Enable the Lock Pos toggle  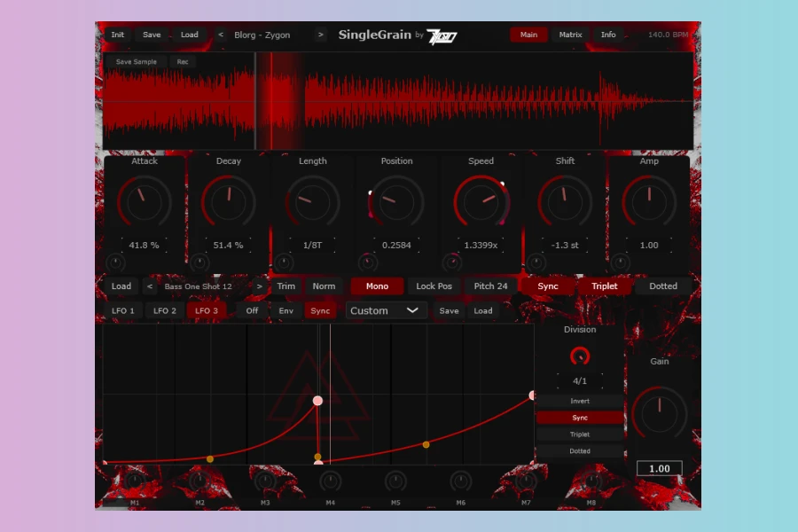point(434,286)
